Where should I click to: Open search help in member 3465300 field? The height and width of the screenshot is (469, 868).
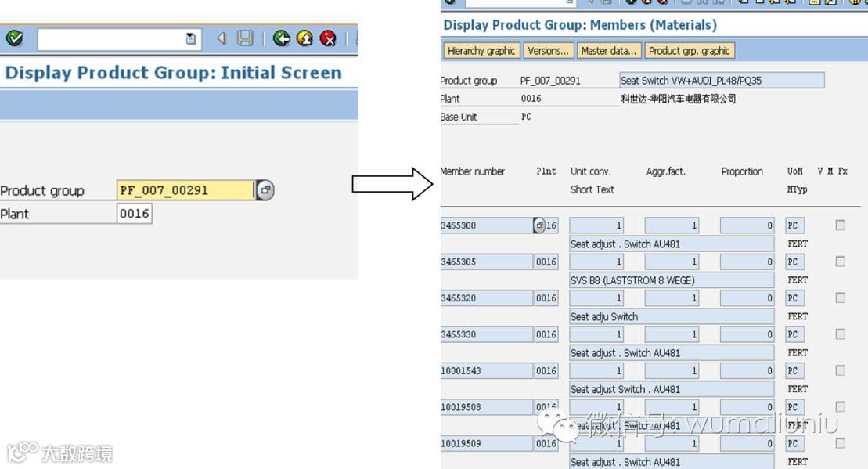[x=539, y=225]
